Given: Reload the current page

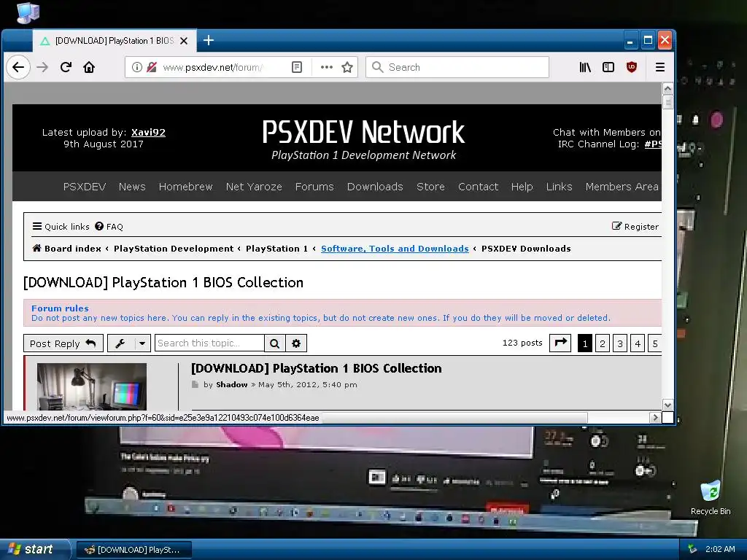Looking at the screenshot, I should [x=66, y=67].
